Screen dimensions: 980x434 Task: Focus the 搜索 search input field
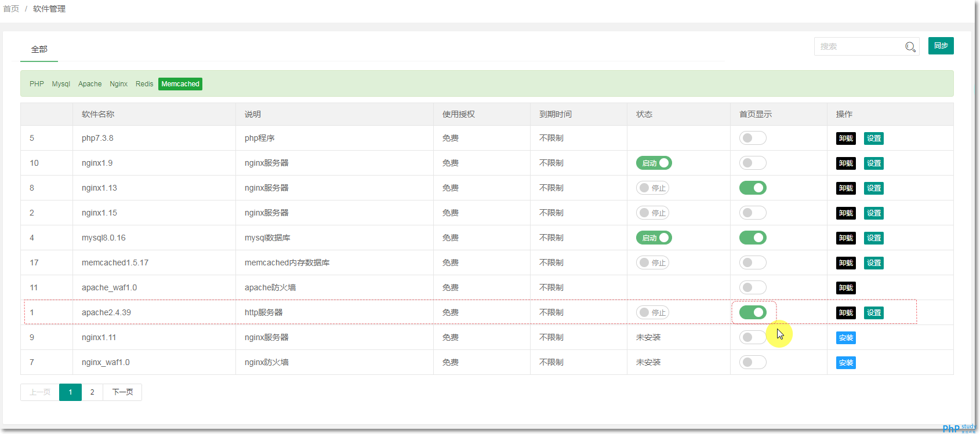click(858, 47)
